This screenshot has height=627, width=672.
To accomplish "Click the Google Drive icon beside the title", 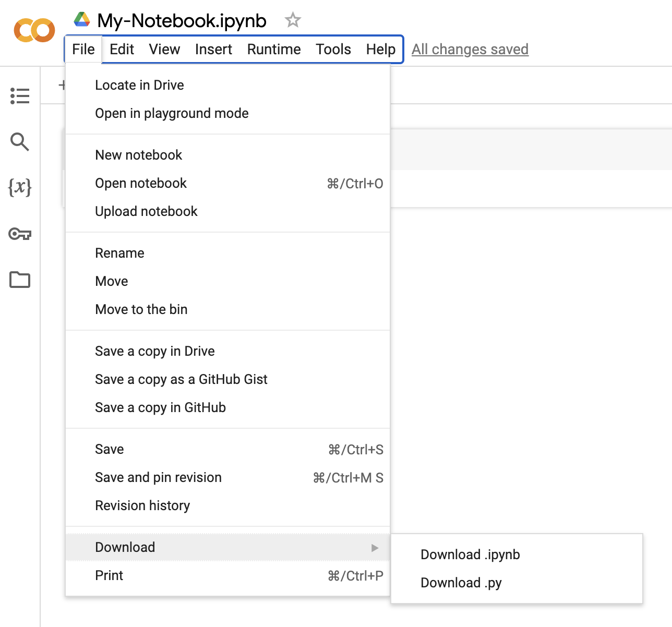I will tap(82, 19).
